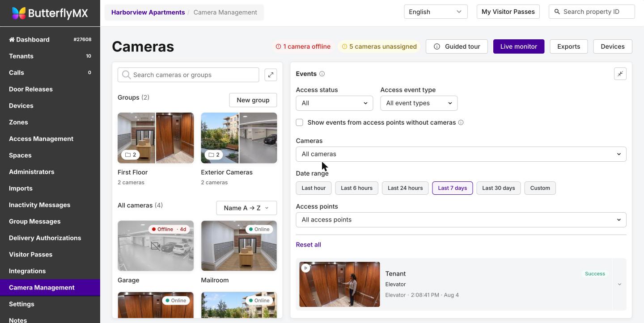Image resolution: width=644 pixels, height=323 pixels.
Task: Click the Reset all link
Action: 309,245
